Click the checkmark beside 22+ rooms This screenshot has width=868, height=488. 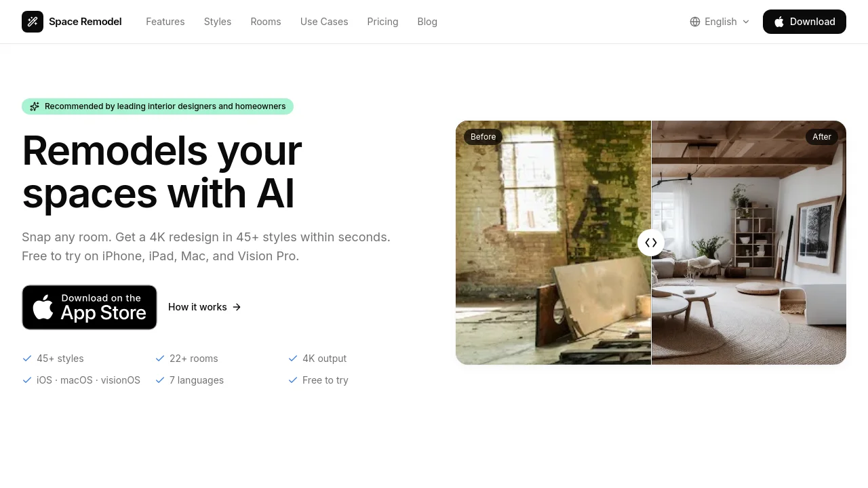pyautogui.click(x=160, y=359)
